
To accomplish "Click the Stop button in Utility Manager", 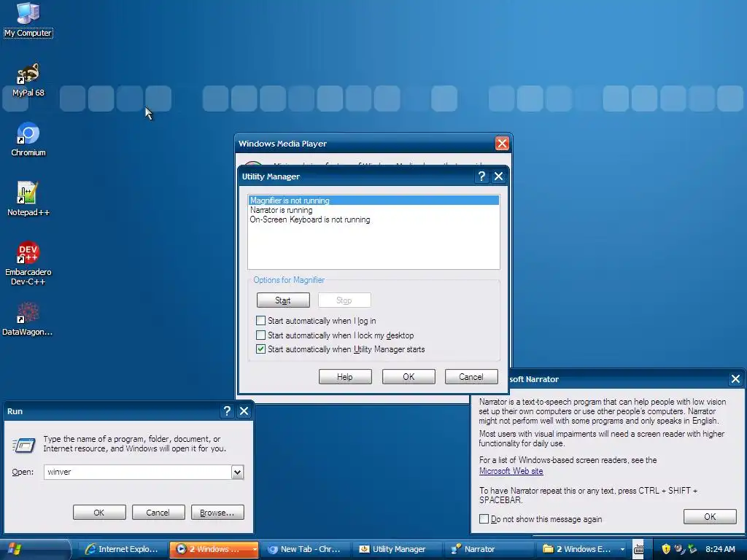I will coord(344,300).
